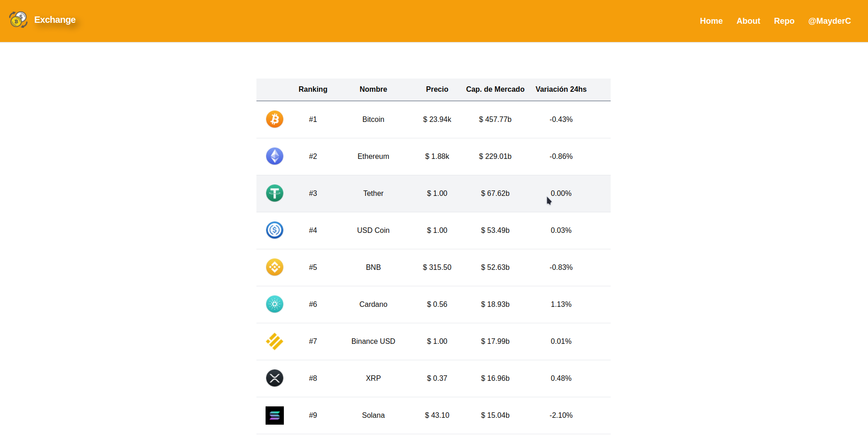The image size is (868, 442).
Task: Click USD Coin variation 0.03%
Action: point(561,230)
